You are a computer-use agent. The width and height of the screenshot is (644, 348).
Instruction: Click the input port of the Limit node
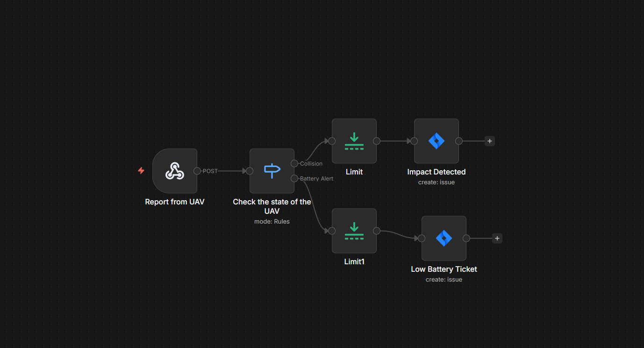click(x=331, y=141)
